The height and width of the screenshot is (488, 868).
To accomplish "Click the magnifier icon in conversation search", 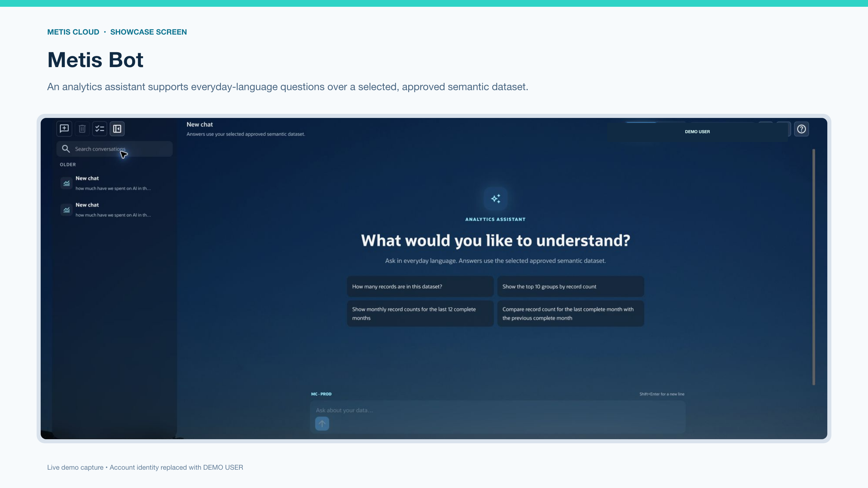I will tap(66, 149).
